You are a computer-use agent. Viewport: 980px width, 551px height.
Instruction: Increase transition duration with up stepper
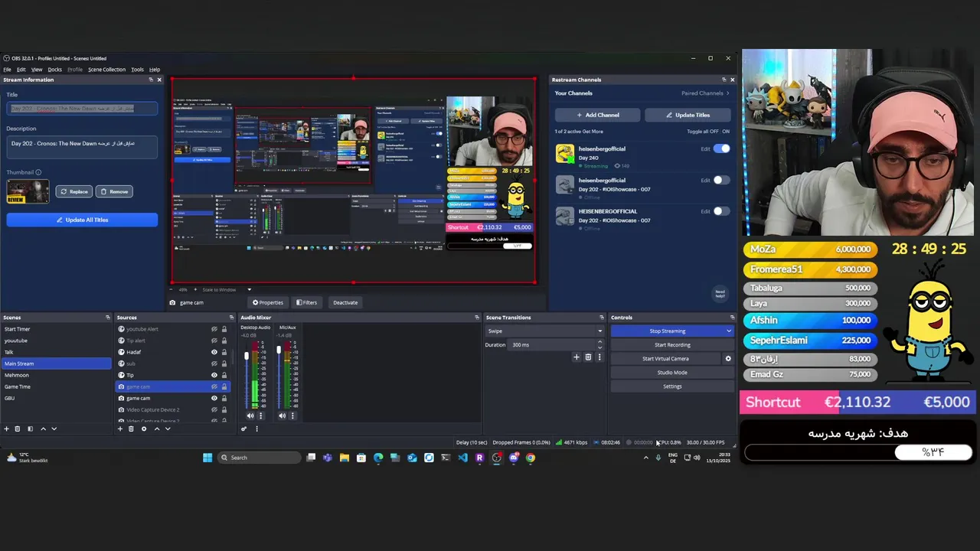point(599,342)
